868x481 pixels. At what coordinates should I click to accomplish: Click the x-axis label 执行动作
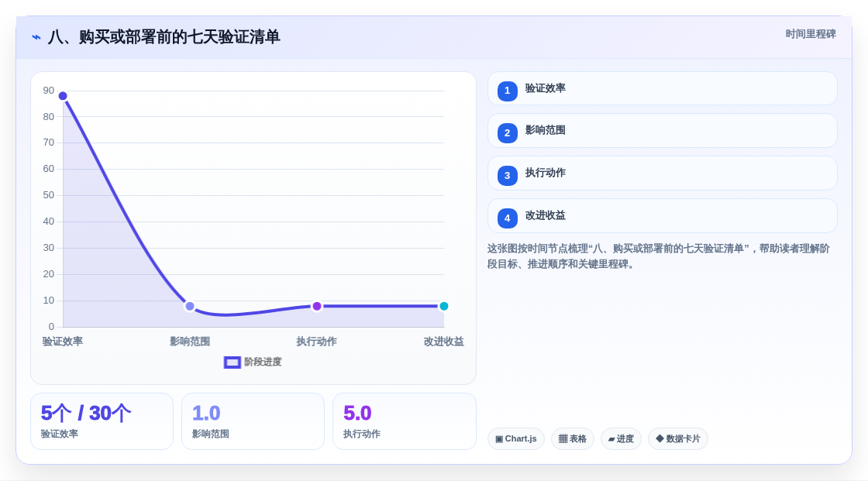click(x=317, y=342)
